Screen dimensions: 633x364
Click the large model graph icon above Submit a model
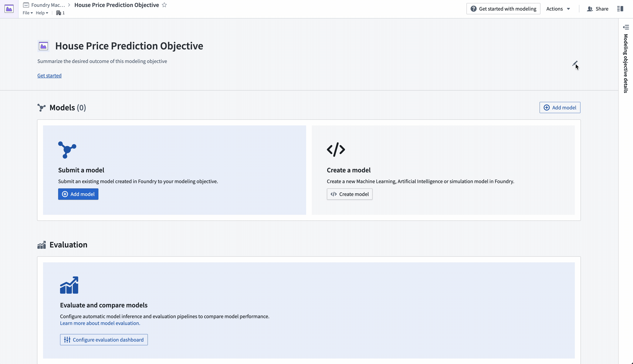(x=67, y=150)
